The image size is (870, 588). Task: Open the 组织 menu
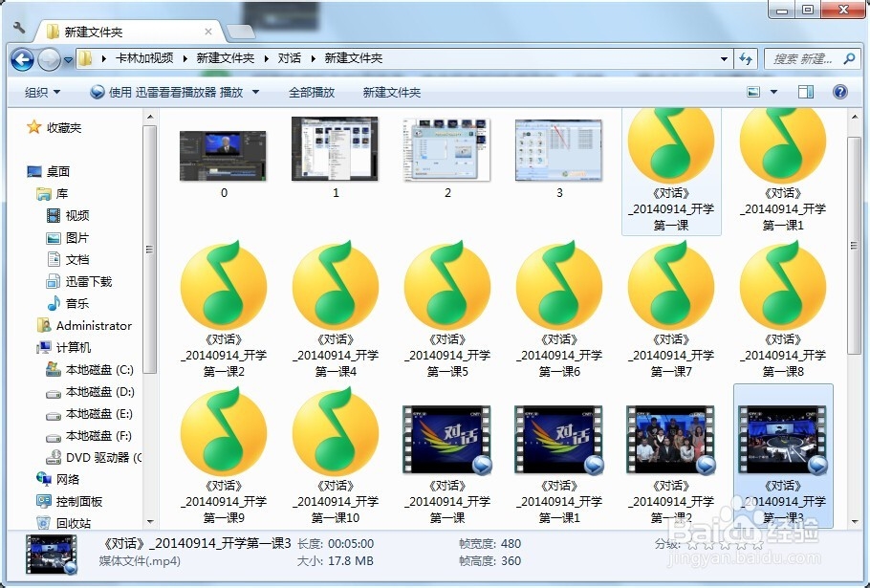(x=42, y=93)
